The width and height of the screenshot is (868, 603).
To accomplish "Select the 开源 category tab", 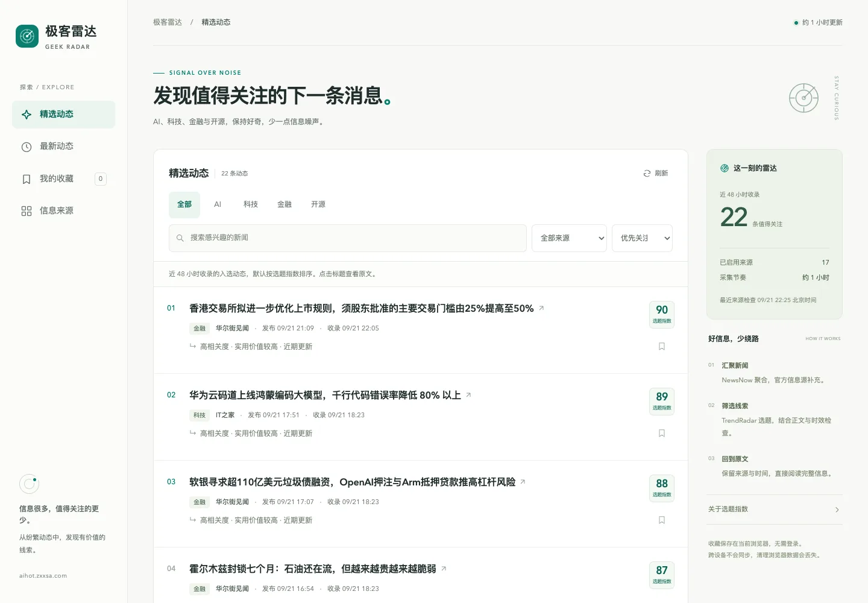I will 318,204.
